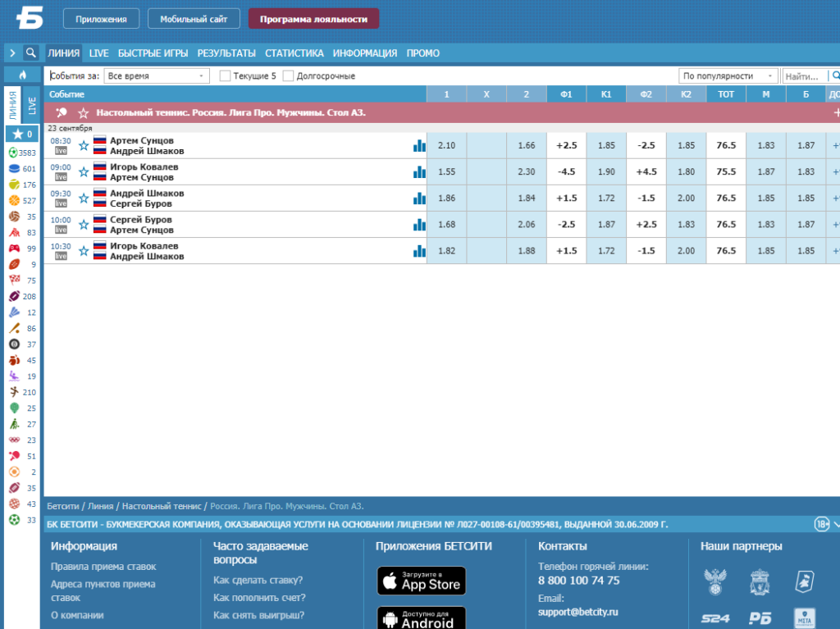Open the Все время period dropdown
Viewport: 840px width, 629px height.
pos(157,76)
